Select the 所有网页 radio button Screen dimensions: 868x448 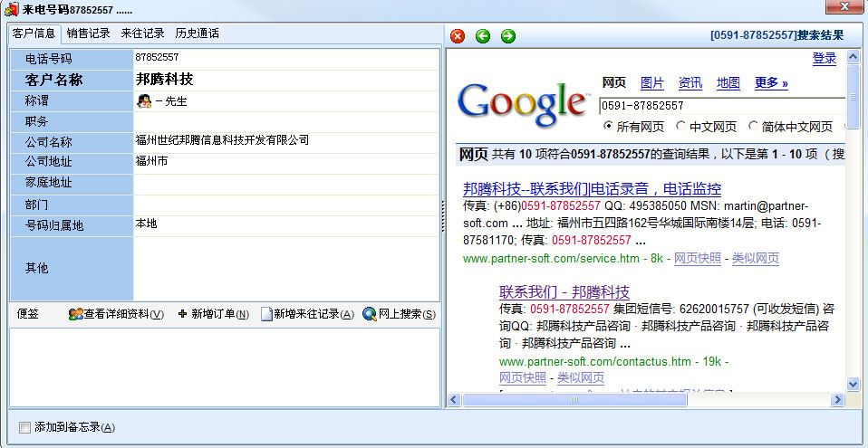tap(608, 127)
